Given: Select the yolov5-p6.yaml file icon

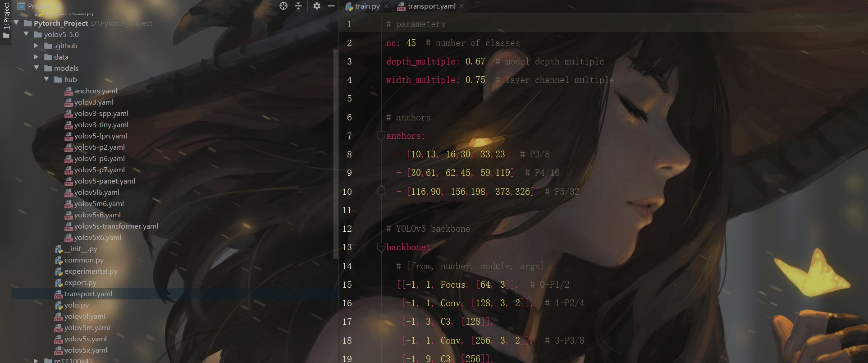Looking at the screenshot, I should (69, 159).
